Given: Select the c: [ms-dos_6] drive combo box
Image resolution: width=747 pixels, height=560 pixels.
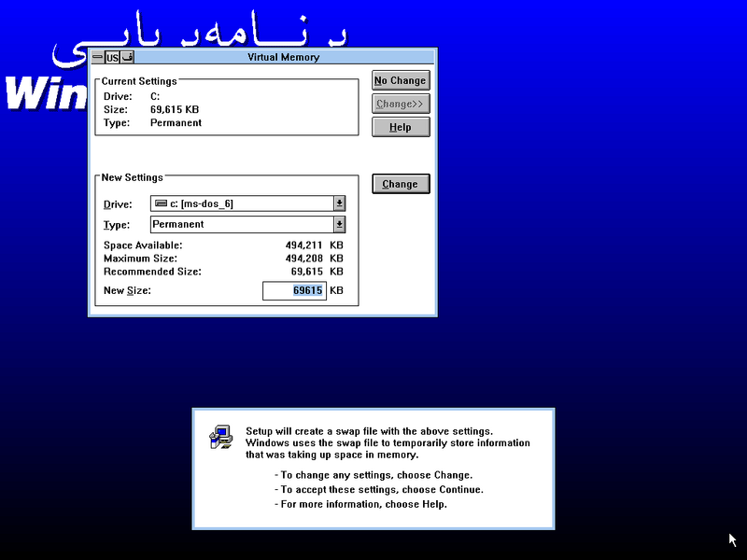Looking at the screenshot, I should (x=247, y=203).
